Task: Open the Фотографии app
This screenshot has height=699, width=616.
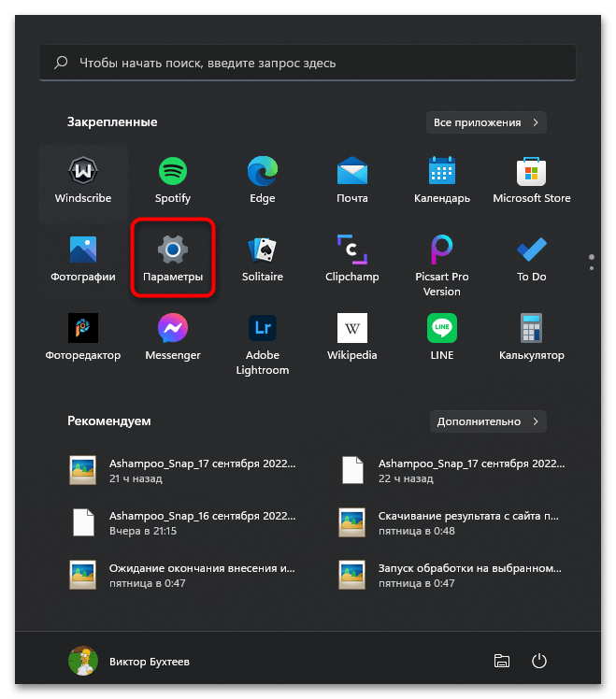Action: point(83,260)
